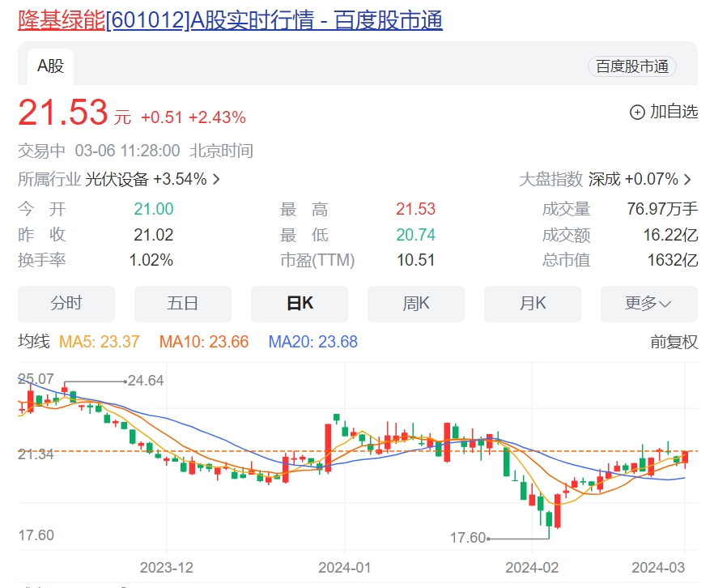Open the 隆基绿能 A股实时行情 title link
The image size is (714, 588).
click(x=230, y=20)
